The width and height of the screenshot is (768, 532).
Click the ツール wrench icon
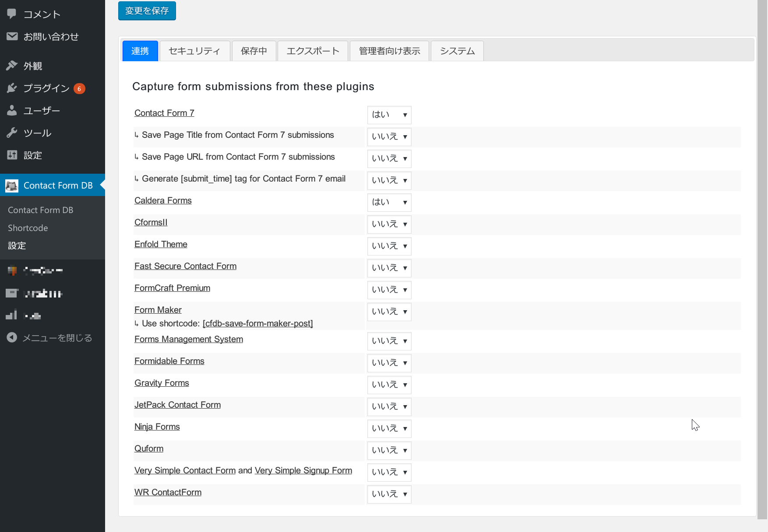[12, 133]
